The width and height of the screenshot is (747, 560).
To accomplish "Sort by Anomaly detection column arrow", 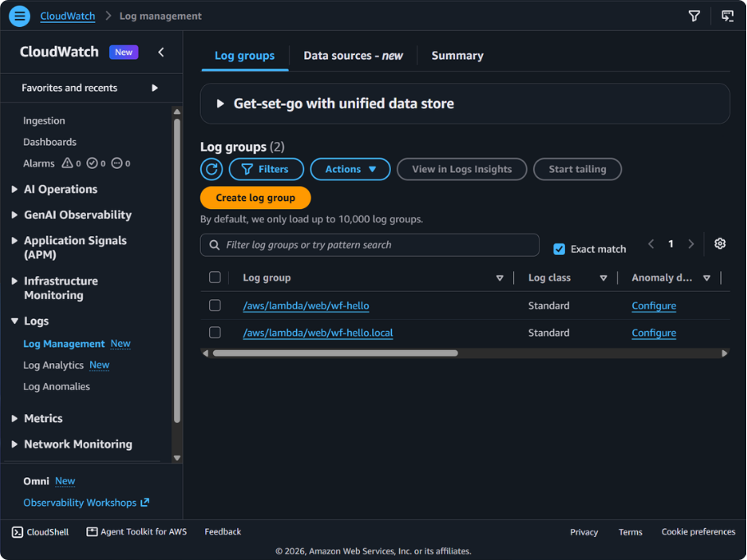I will pyautogui.click(x=707, y=278).
